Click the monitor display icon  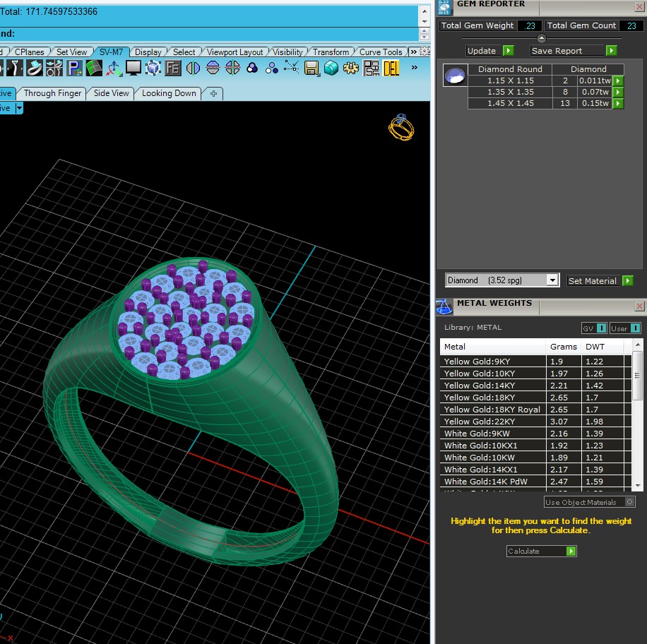[133, 68]
